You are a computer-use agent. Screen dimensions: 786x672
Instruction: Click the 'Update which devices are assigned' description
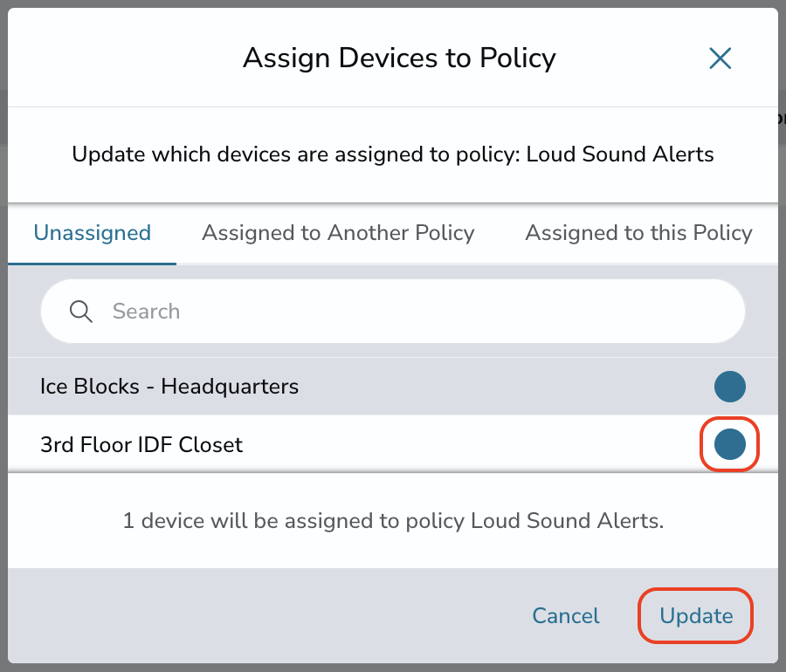[x=393, y=154]
